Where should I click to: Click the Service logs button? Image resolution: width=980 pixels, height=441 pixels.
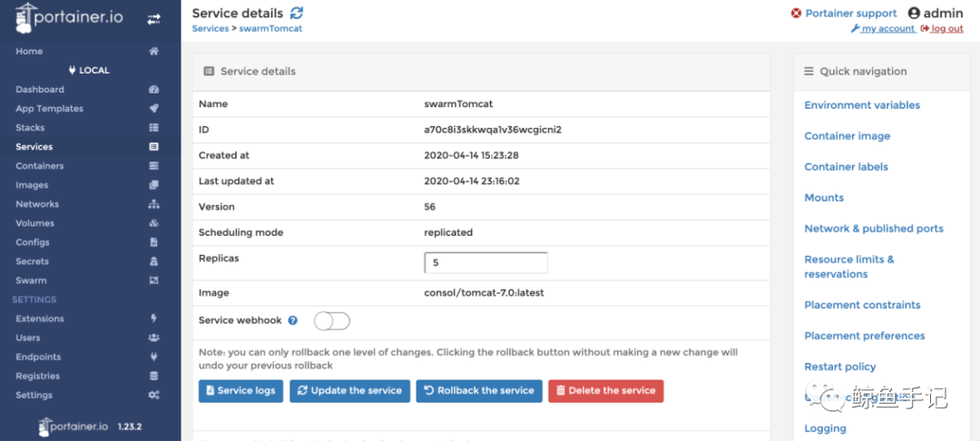coord(240,391)
